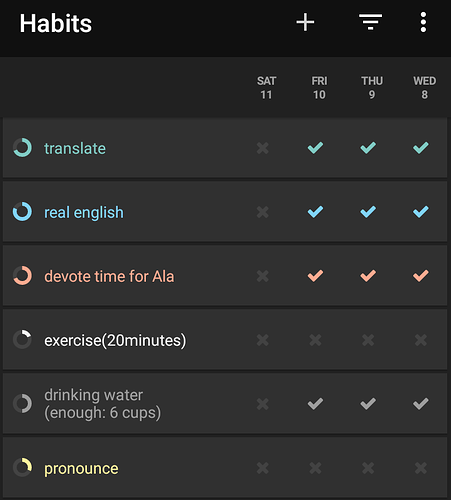Open the translate habit details
The height and width of the screenshot is (500, 451).
click(x=75, y=148)
